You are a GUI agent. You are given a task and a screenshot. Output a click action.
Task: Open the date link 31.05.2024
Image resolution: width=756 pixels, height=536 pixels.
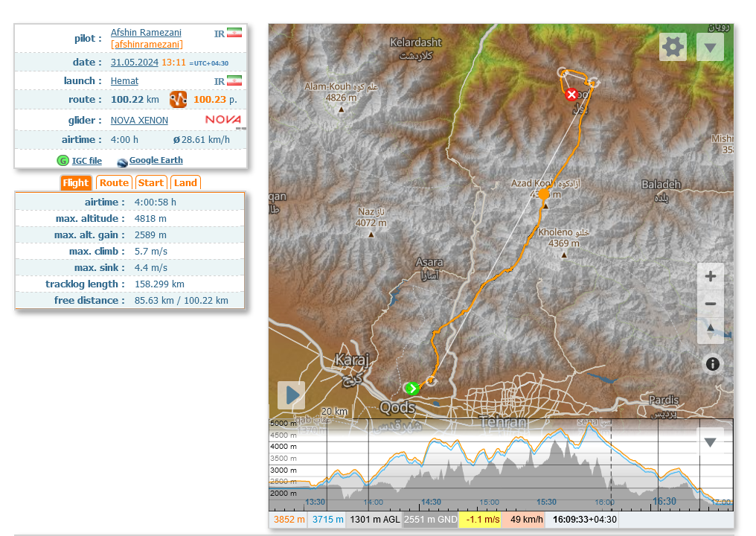click(x=135, y=63)
